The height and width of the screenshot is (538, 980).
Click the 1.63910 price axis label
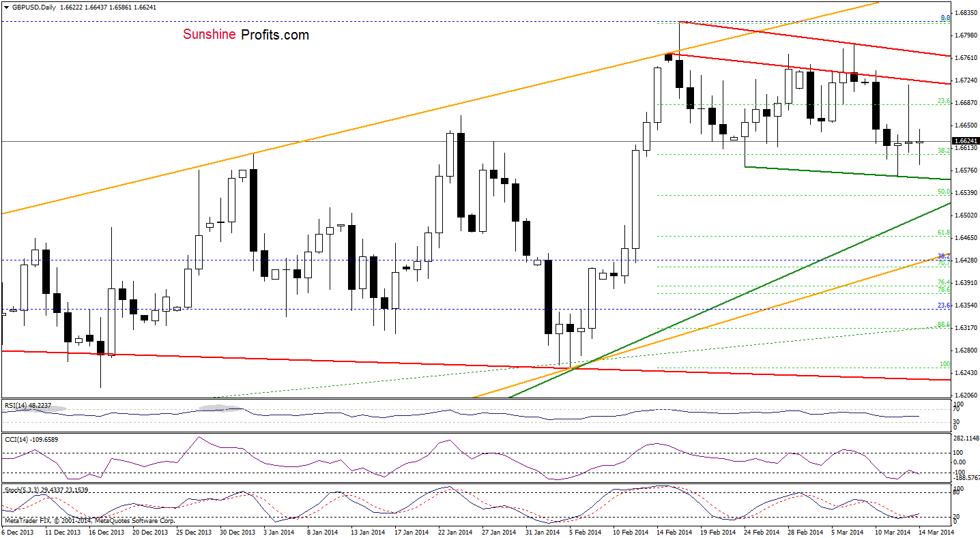967,283
